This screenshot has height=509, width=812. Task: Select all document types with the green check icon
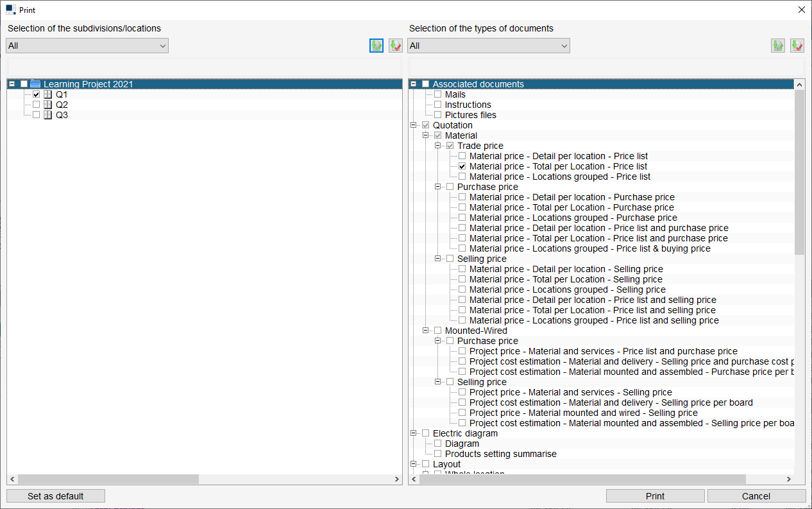pyautogui.click(x=777, y=45)
